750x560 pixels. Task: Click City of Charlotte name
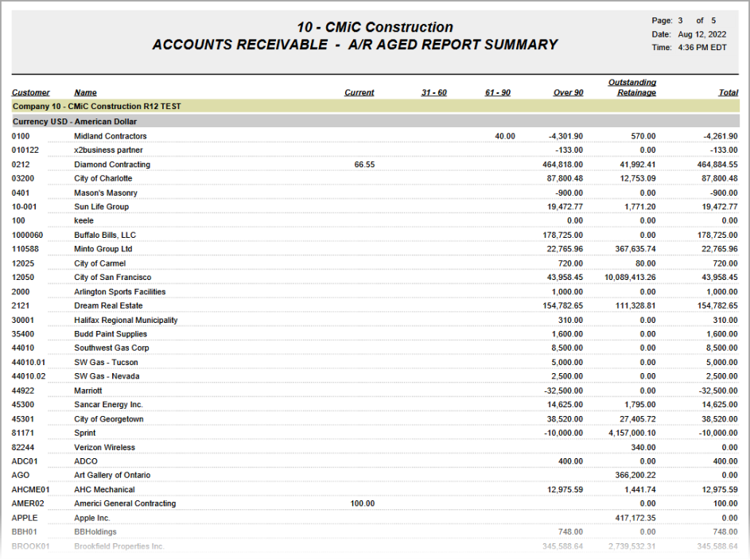coord(103,178)
